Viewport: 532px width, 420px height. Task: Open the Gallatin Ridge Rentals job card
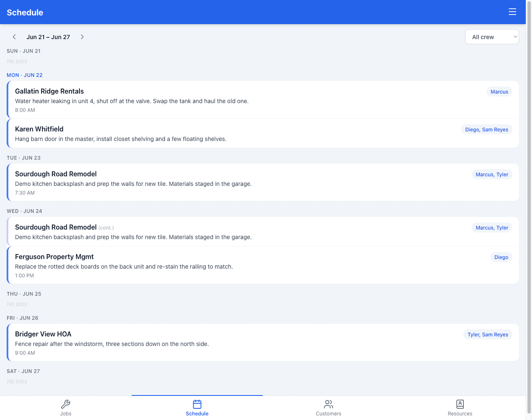(263, 100)
